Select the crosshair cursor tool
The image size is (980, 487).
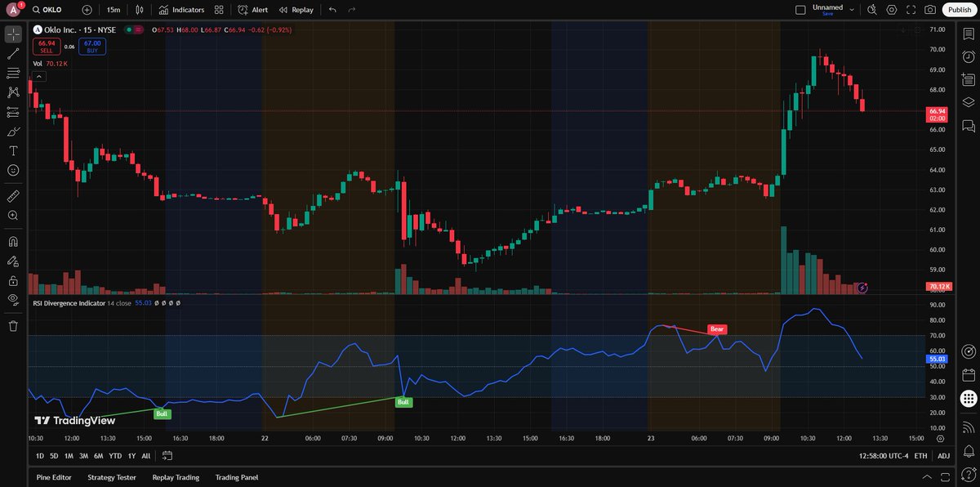[13, 34]
